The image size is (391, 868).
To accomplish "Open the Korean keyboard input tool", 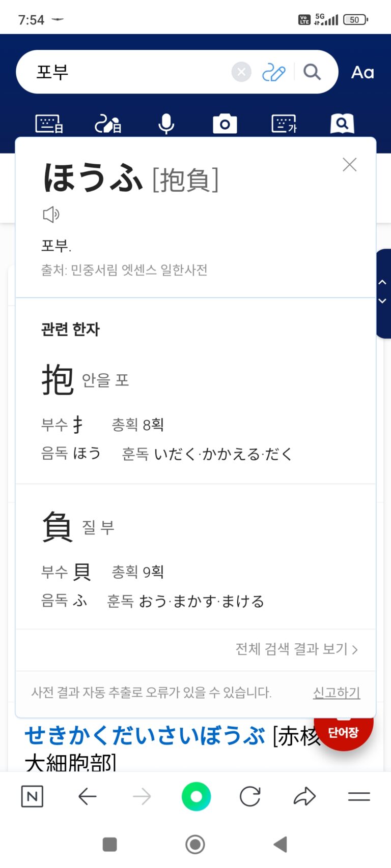I will 284,124.
